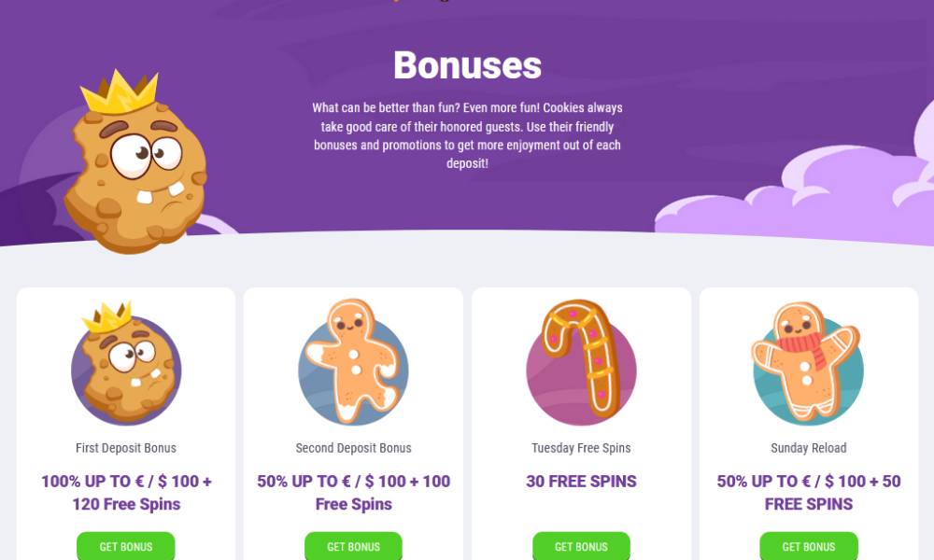Click the 50% up to €/$ 100 + 100 Free Spins text
This screenshot has width=934, height=560.
pyautogui.click(x=353, y=493)
